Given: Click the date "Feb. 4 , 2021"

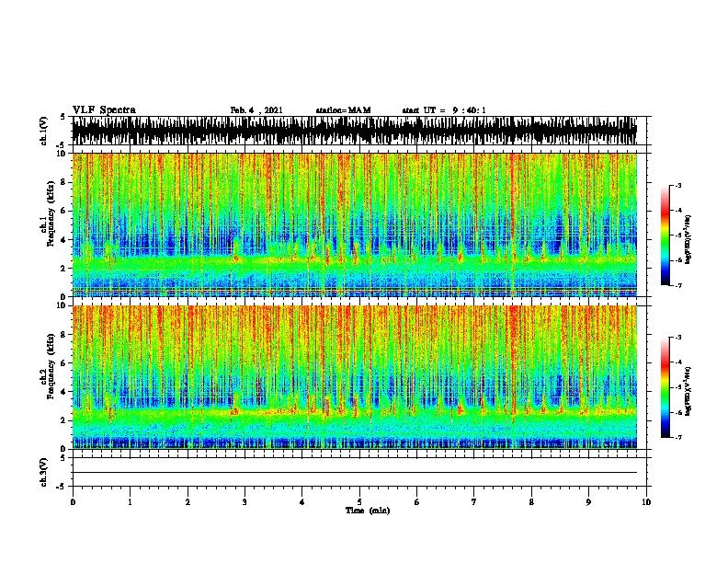Looking at the screenshot, I should tap(256, 110).
